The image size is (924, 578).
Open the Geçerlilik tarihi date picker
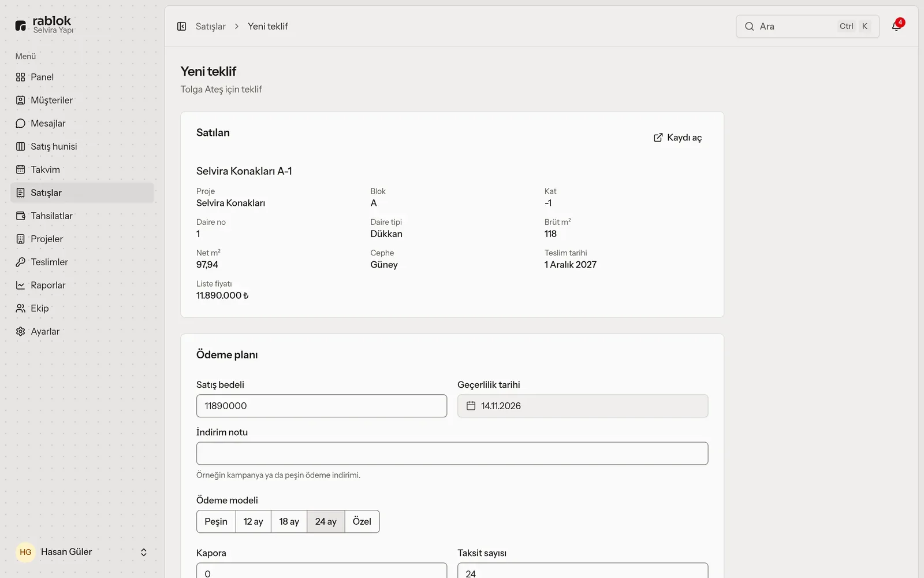point(583,406)
